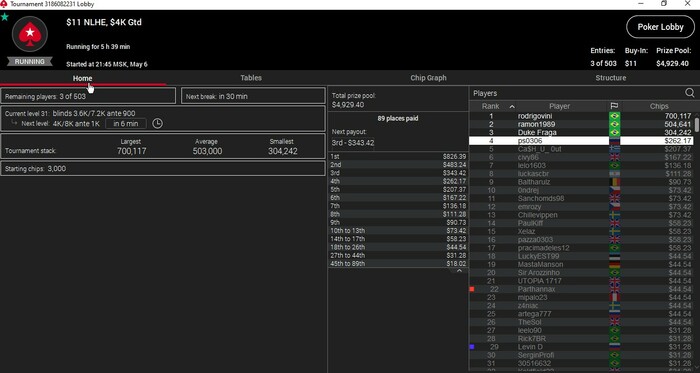Click the search players magnifier icon
The image size is (700, 373).
(x=689, y=93)
